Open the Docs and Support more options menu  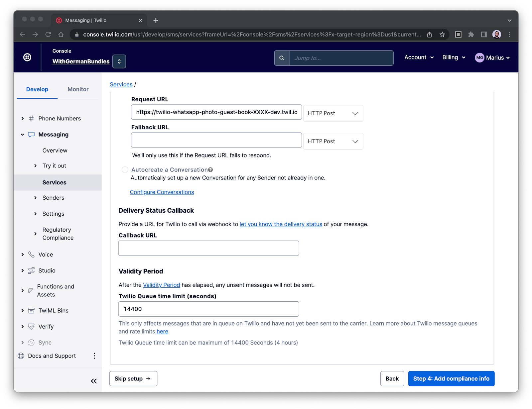(94, 356)
